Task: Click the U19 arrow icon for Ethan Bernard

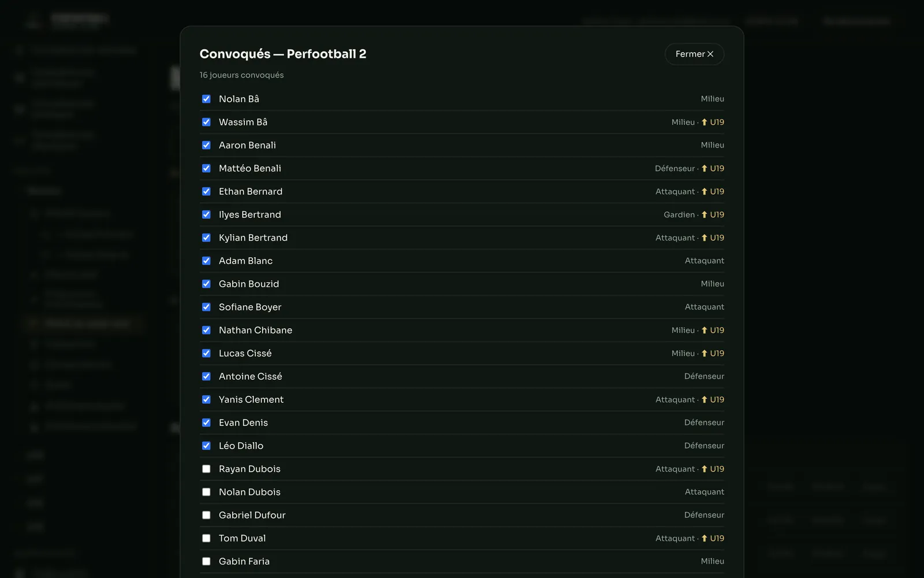Action: [x=704, y=191]
